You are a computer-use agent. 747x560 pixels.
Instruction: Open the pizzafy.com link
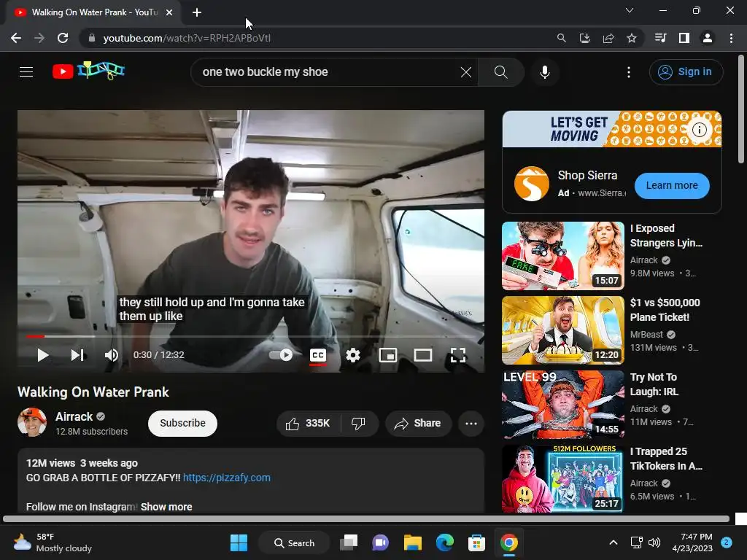[227, 478]
